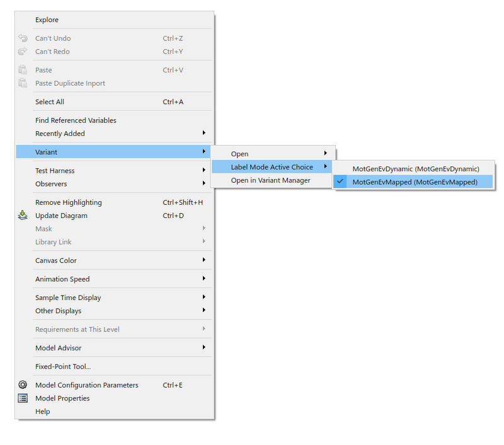Click the green Update Diagram icon
Image resolution: width=504 pixels, height=445 pixels.
click(23, 214)
